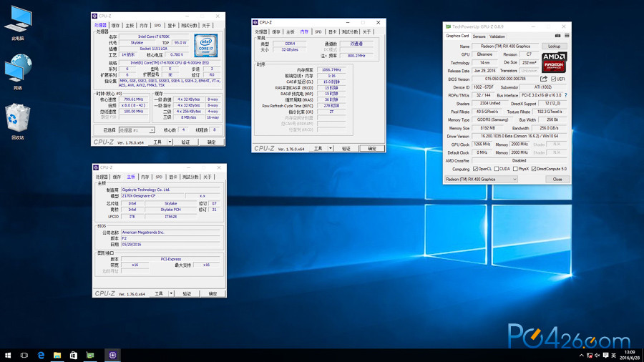644x362 pixels.
Task: Click 确定 in the CPU-Z memory window
Action: click(x=371, y=149)
